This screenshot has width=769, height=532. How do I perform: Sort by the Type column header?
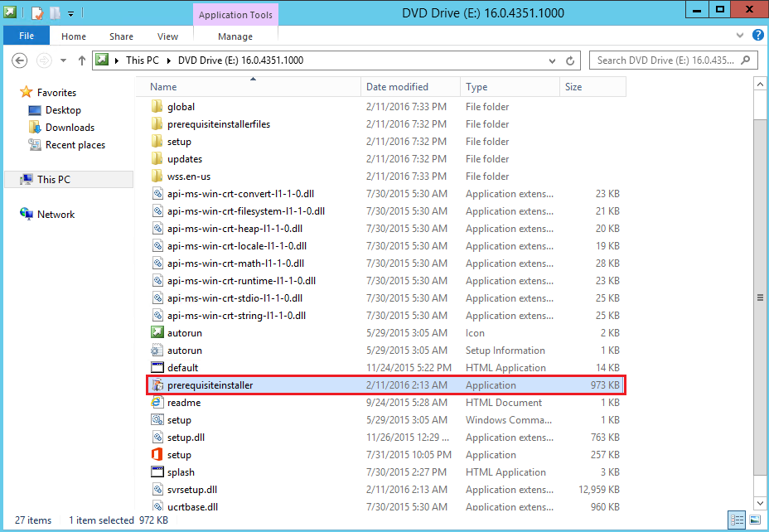[x=510, y=87]
